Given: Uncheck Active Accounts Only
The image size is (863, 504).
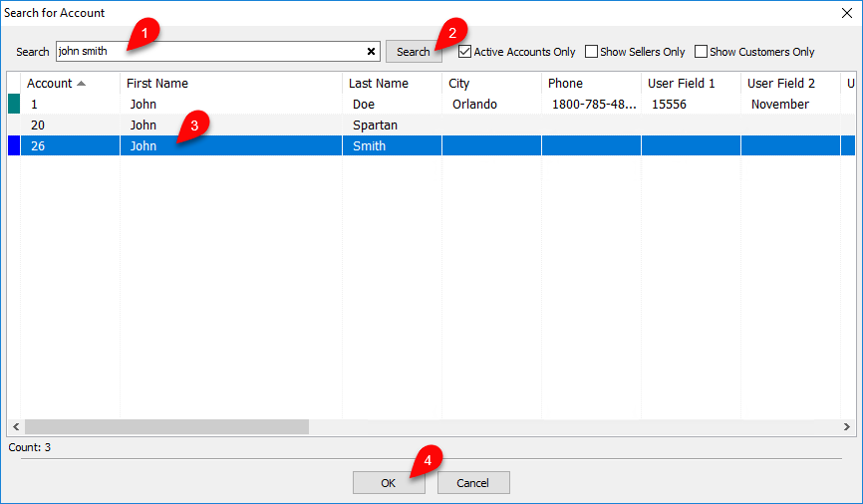Looking at the screenshot, I should (x=464, y=52).
